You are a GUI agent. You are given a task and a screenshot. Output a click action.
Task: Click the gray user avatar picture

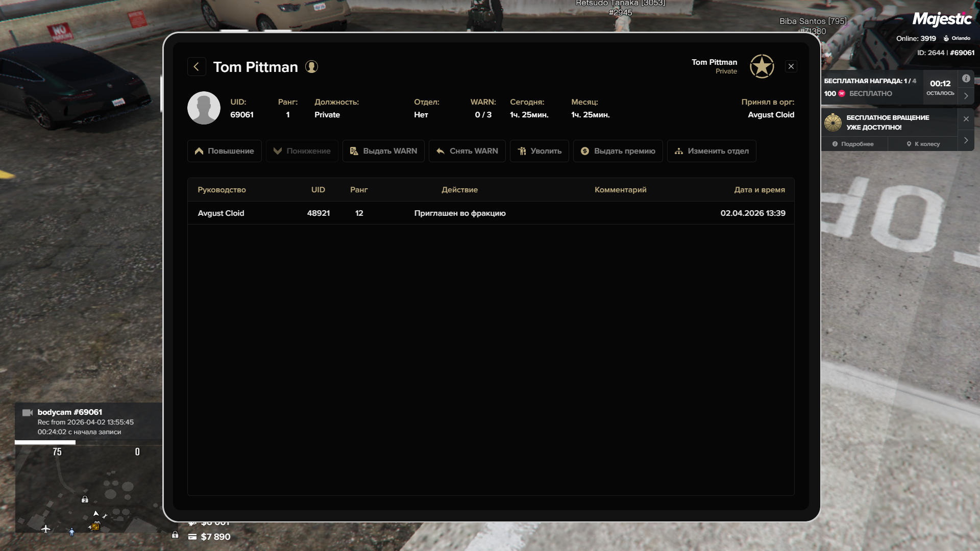tap(204, 108)
